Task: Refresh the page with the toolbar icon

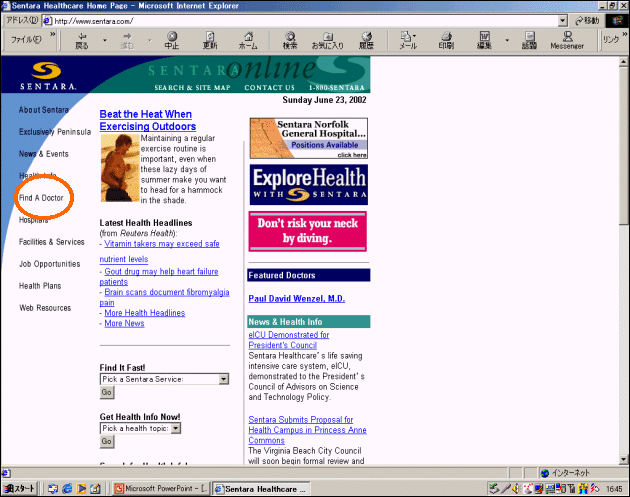Action: point(210,39)
